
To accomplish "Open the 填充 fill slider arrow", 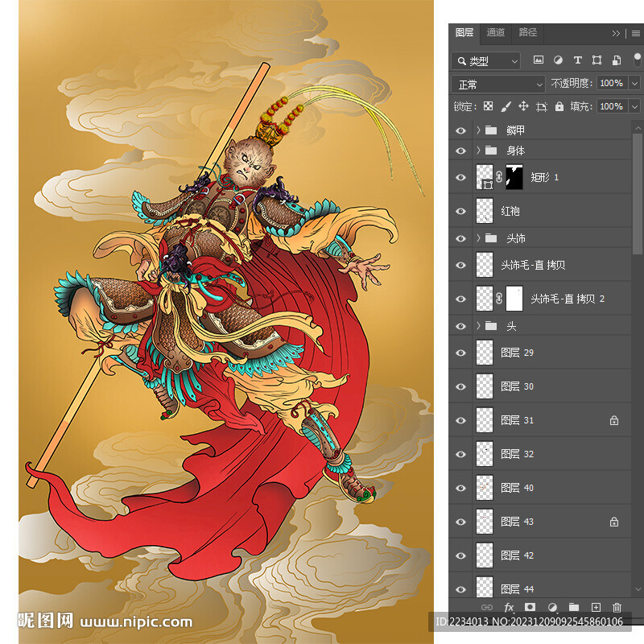I will tap(635, 107).
